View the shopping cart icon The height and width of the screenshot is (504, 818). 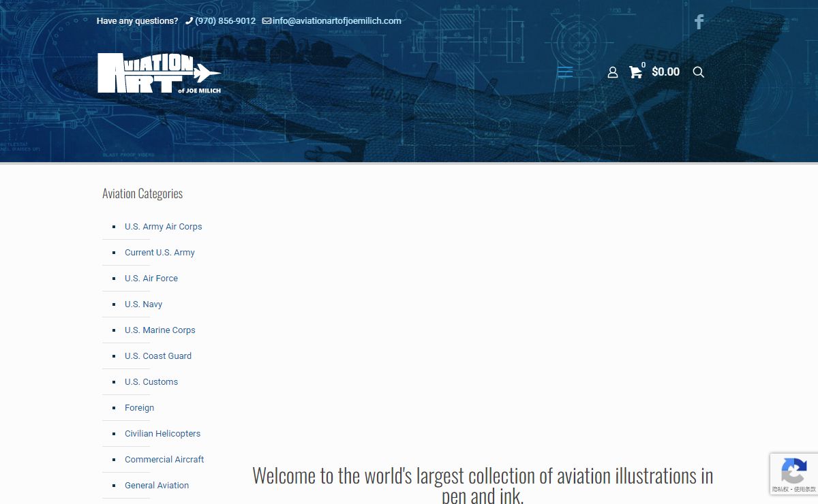click(635, 72)
